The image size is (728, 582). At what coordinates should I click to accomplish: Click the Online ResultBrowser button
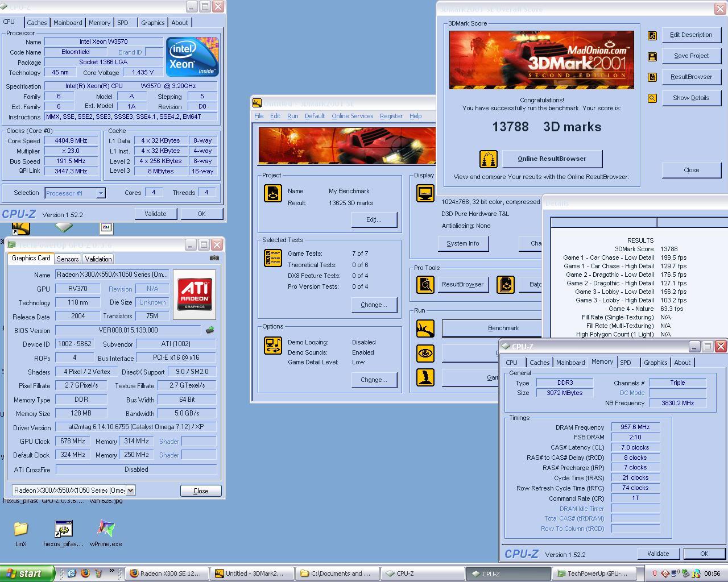pos(552,159)
